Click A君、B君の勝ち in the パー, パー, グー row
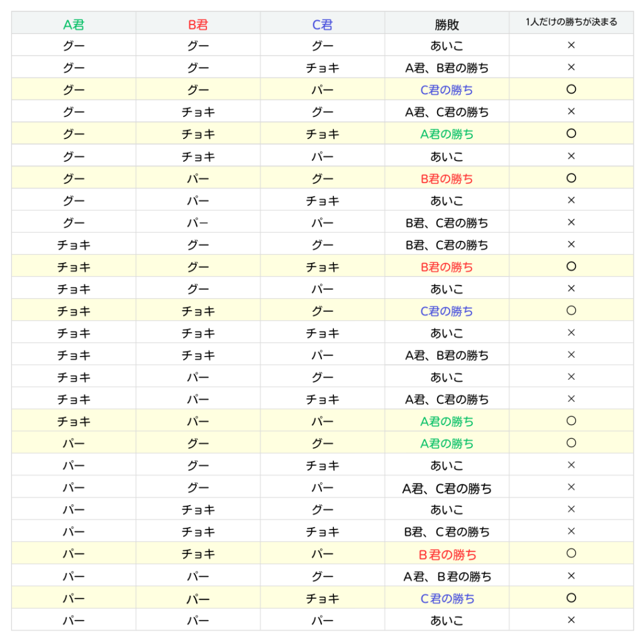 tap(447, 576)
